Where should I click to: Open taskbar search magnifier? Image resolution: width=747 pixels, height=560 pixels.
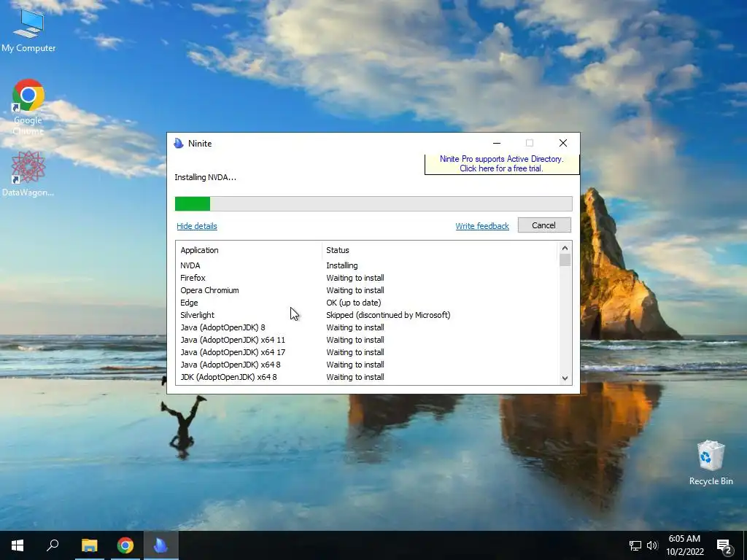(53, 545)
